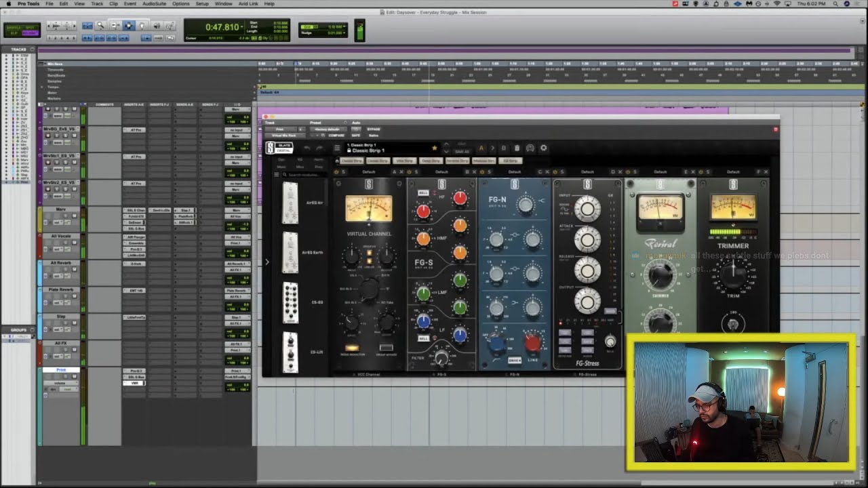Open slot C Default preset dropdown
The height and width of the screenshot is (488, 868).
click(515, 171)
